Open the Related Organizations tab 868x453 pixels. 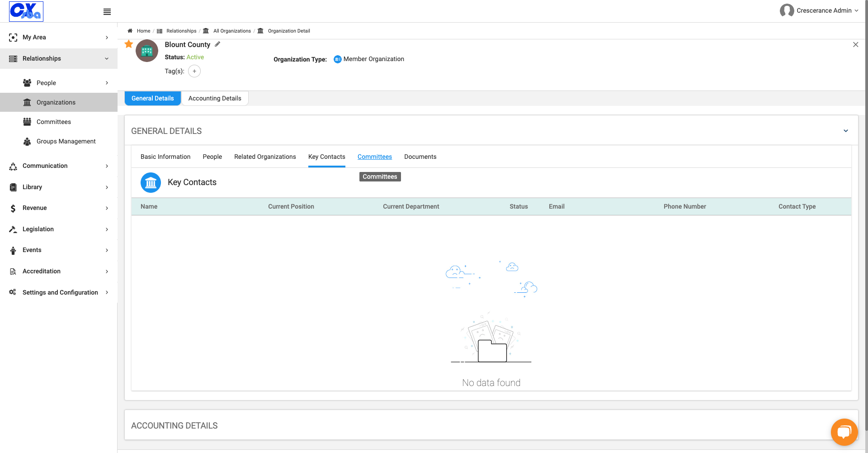click(x=265, y=157)
